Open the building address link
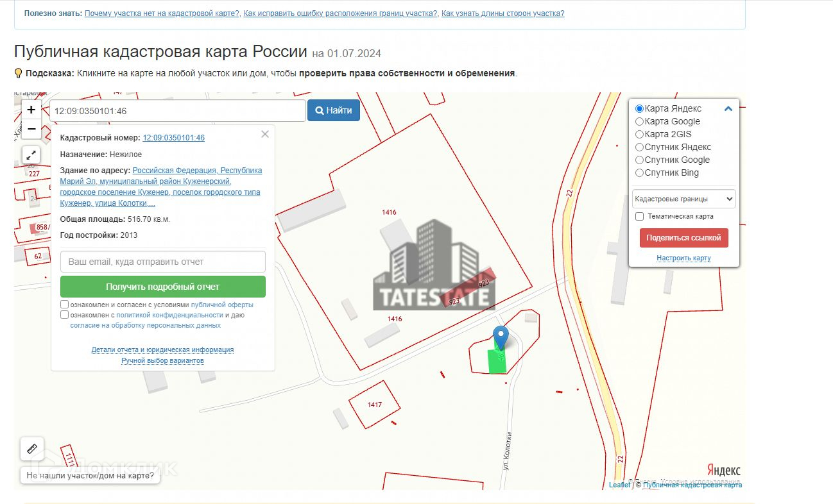Viewport: 833px width, 504px height. click(x=161, y=187)
